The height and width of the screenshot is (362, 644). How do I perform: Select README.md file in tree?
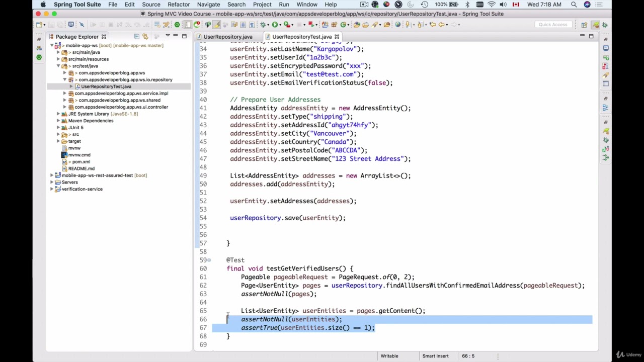(81, 168)
